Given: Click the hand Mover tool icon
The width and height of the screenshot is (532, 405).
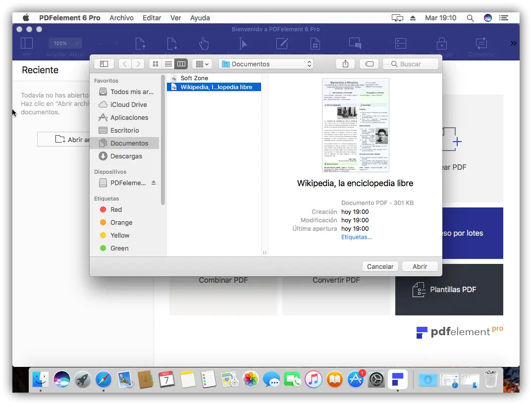Looking at the screenshot, I should click(204, 44).
